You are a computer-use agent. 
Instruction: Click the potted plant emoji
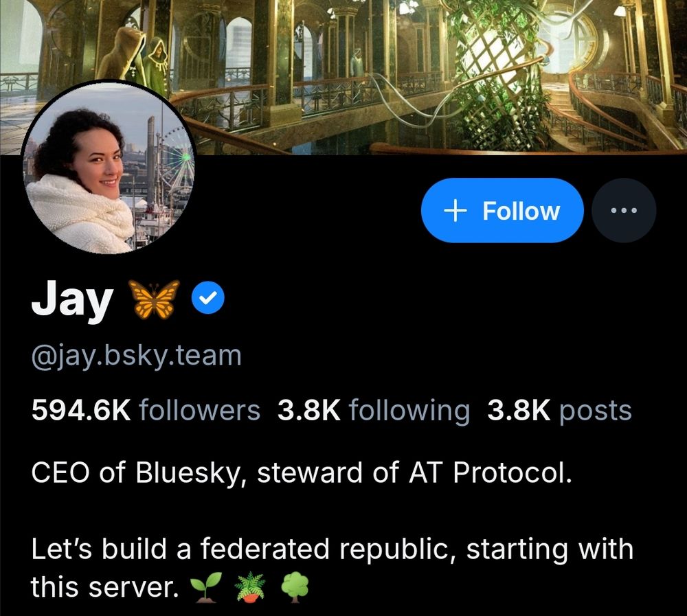(250, 588)
